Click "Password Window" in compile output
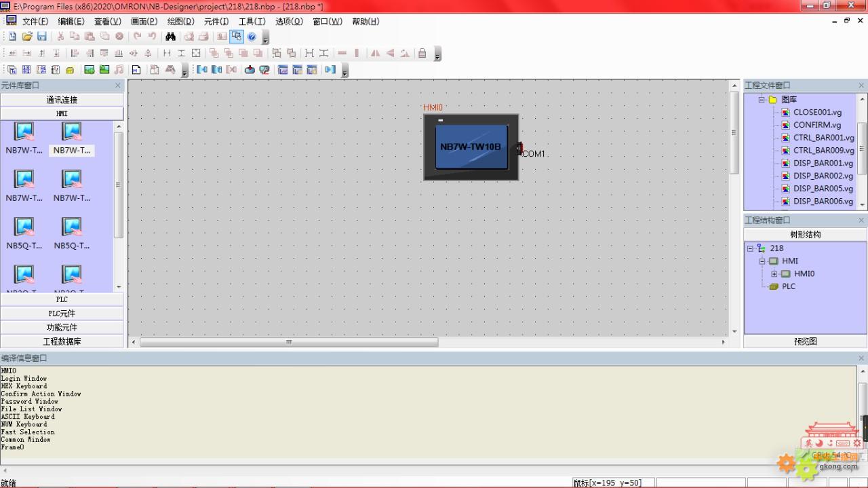868x488 pixels. tap(30, 402)
